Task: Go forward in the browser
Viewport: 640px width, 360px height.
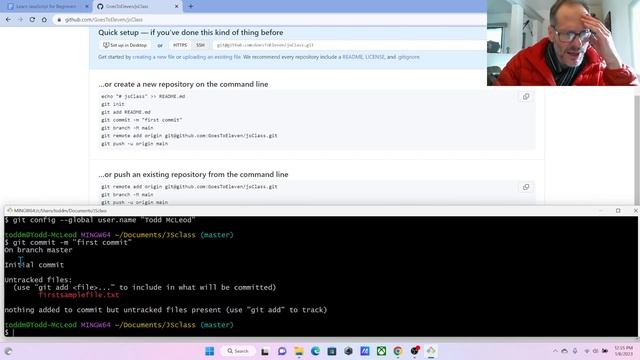Action: click(20, 20)
